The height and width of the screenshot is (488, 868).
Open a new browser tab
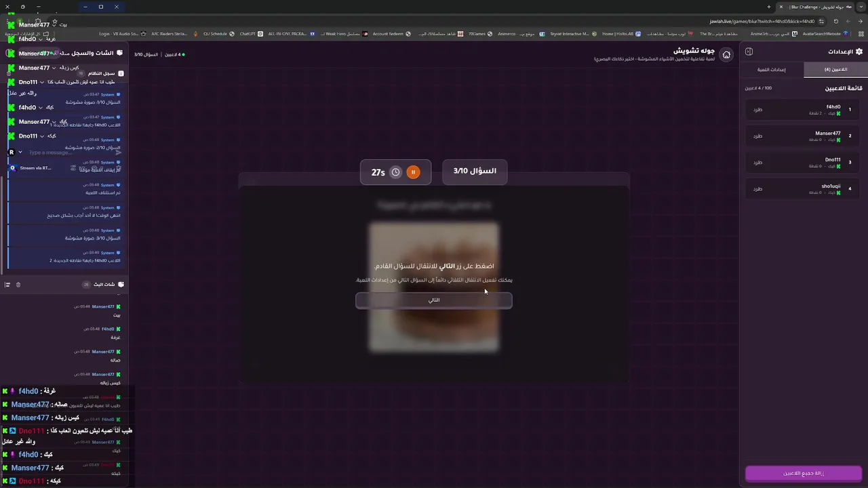point(768,7)
